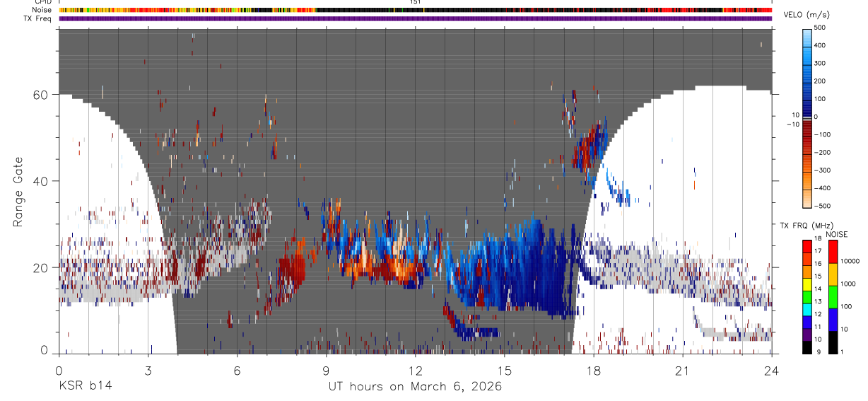Click the blue 10 noise swatch

833,319
